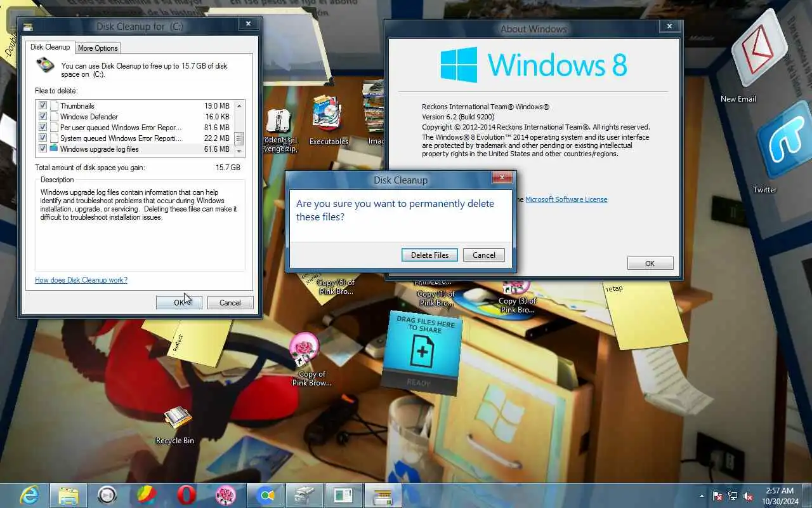Toggle System queued Windows Error Reporting checkbox

(43, 138)
